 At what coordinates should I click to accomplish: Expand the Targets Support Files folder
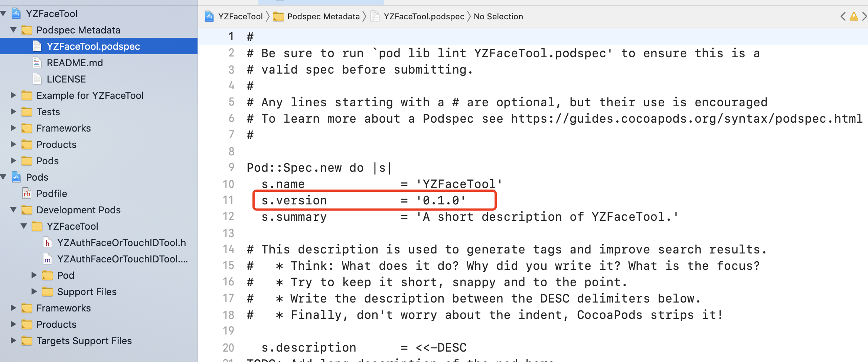13,340
